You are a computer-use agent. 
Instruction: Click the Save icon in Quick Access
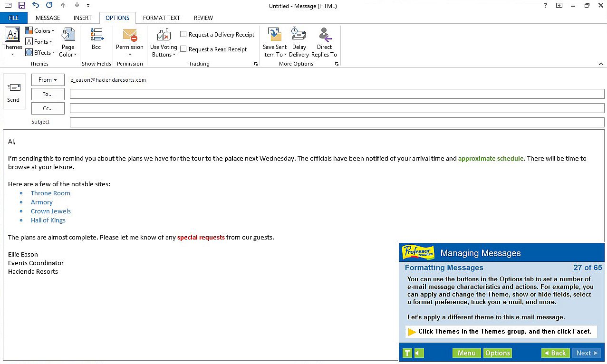tap(22, 5)
